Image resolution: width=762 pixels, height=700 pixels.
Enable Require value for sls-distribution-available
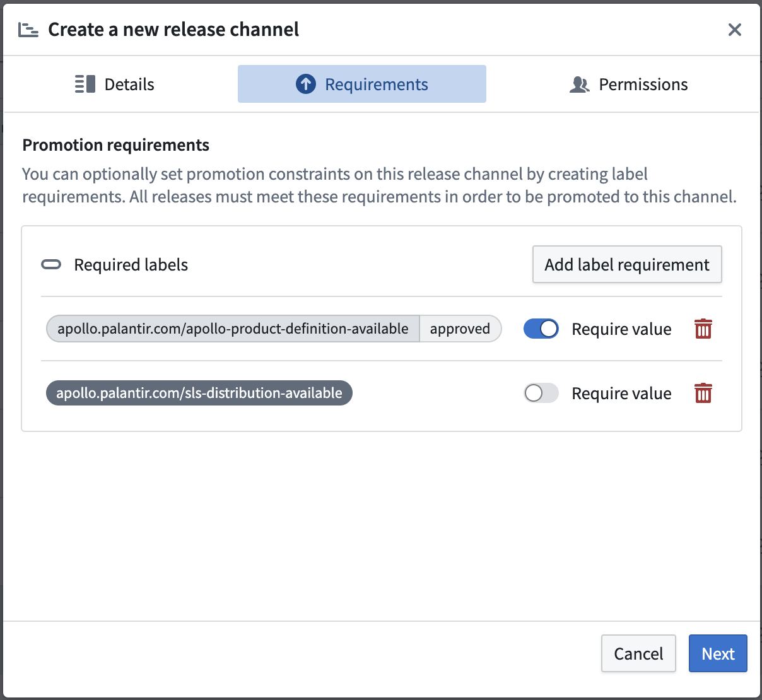pos(541,394)
